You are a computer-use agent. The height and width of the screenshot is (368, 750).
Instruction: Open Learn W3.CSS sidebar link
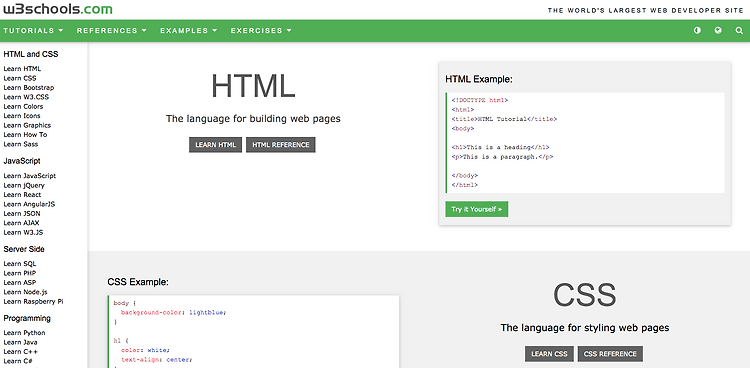[26, 97]
